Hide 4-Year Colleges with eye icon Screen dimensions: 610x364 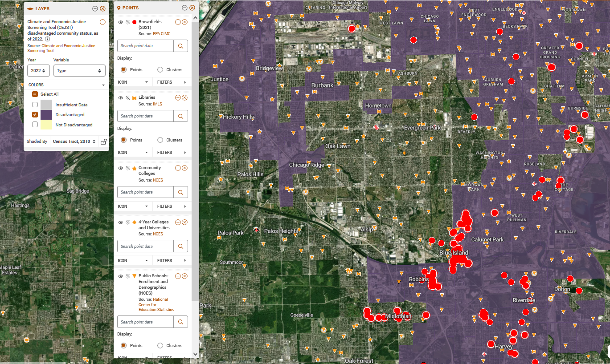point(121,222)
